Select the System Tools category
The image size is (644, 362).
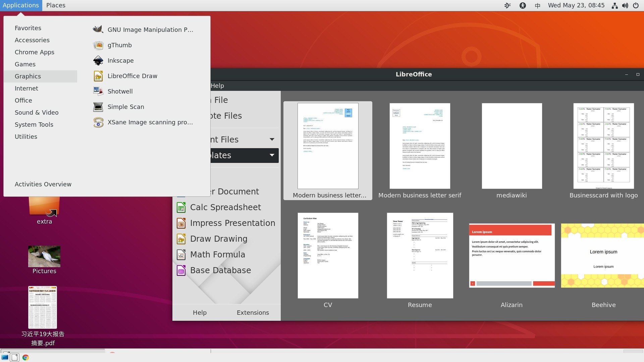pyautogui.click(x=41, y=125)
